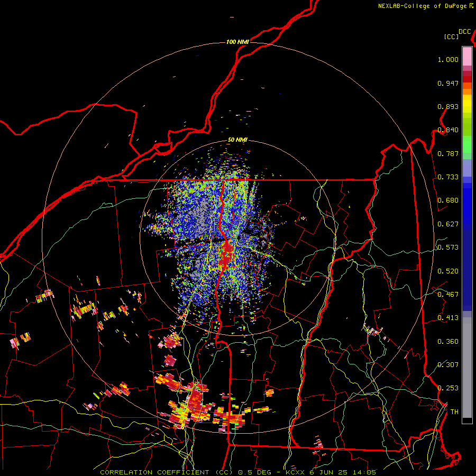The image size is (476, 476).
Task: Click the 0.893 scale value
Action: [x=448, y=106]
